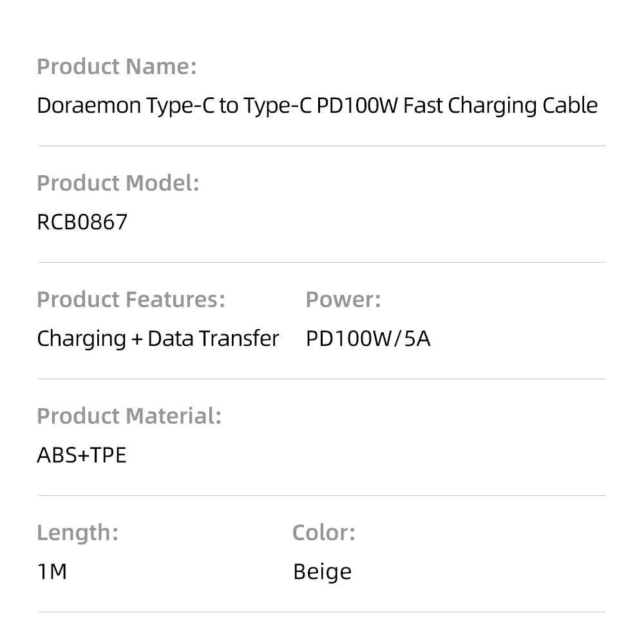Image resolution: width=644 pixels, height=644 pixels.
Task: Click the "Fast Charging Cable" text
Action: click(500, 106)
